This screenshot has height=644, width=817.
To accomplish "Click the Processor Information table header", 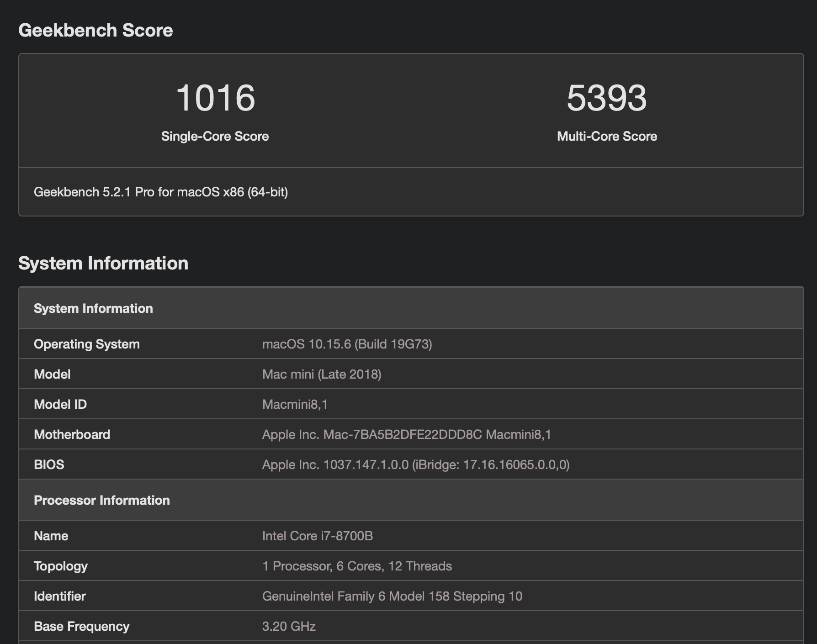I will (411, 500).
